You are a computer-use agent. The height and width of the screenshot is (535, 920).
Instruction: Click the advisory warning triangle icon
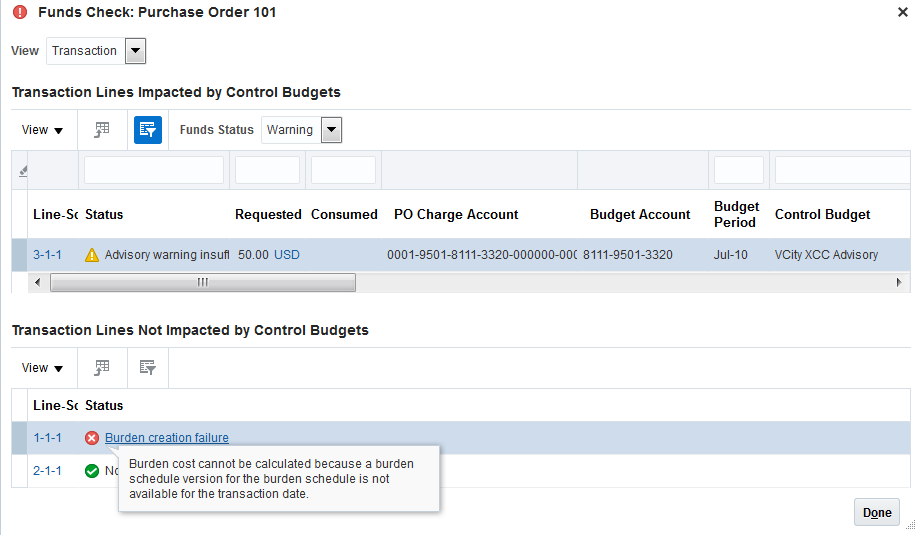coord(93,255)
